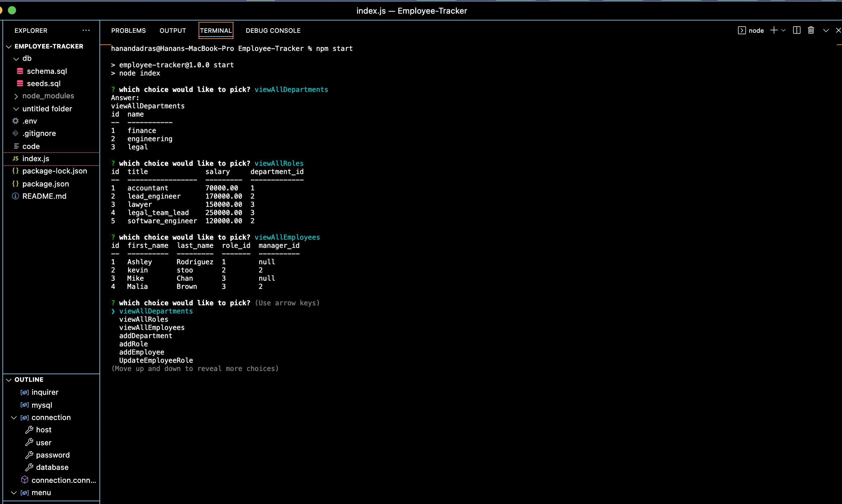
Task: Click addDepartment in terminal choices
Action: point(146,336)
